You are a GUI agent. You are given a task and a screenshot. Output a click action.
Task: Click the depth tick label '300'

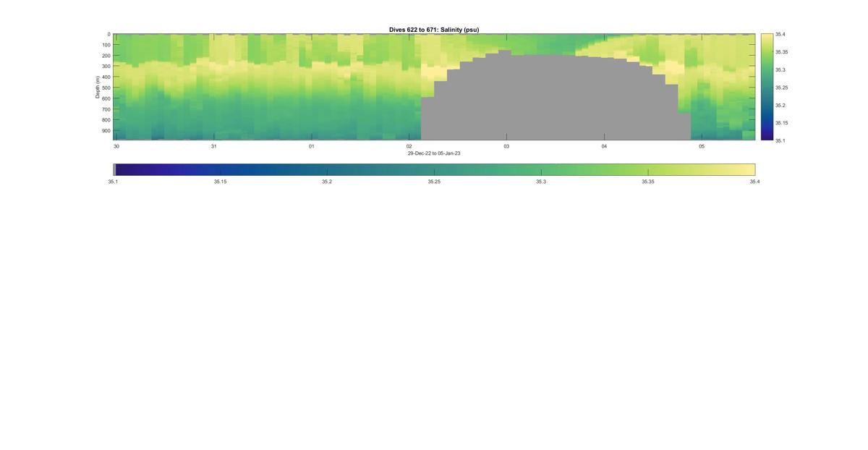tap(106, 67)
